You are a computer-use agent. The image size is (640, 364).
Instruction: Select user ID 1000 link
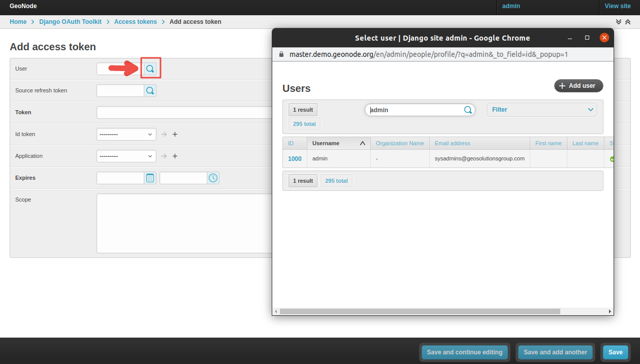pyautogui.click(x=295, y=158)
